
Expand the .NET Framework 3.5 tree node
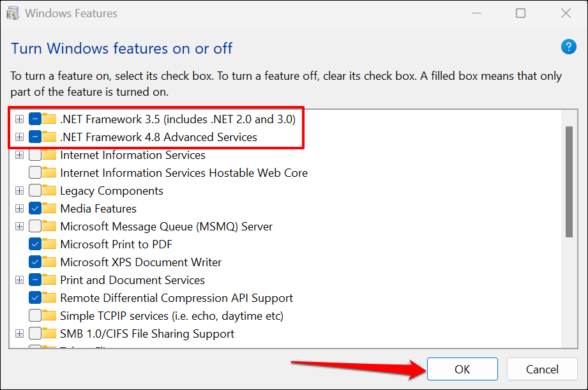click(x=20, y=119)
